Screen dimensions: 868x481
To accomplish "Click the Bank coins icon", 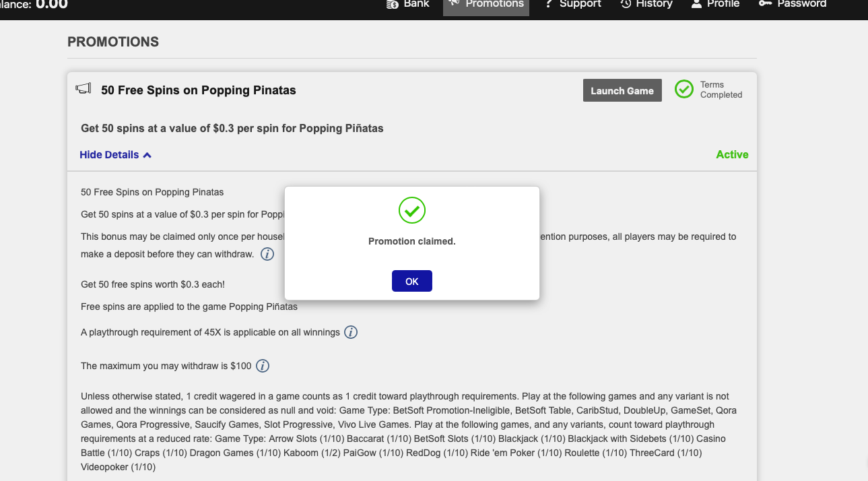I will pyautogui.click(x=393, y=4).
